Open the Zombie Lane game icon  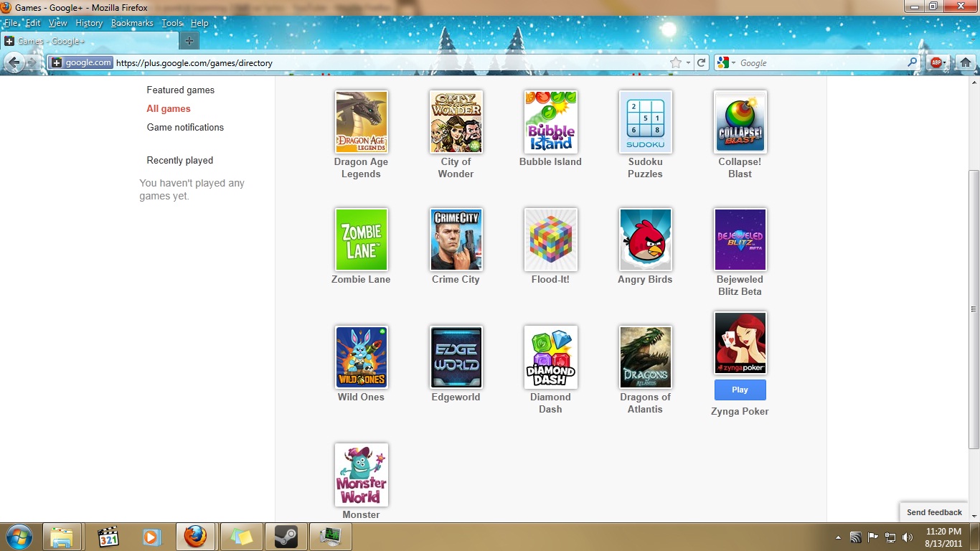click(x=362, y=240)
